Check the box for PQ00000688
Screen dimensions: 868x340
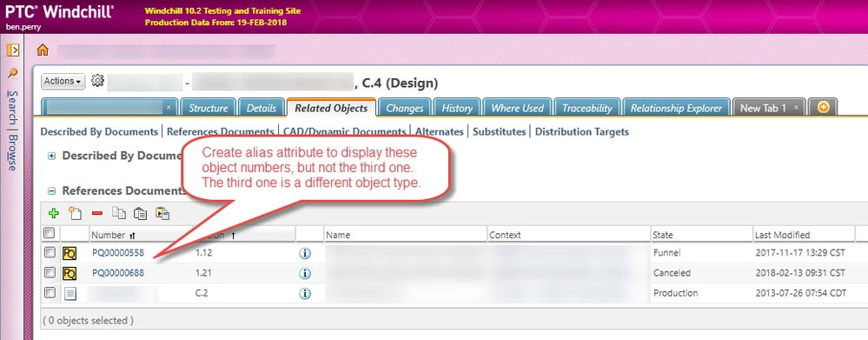pos(50,272)
